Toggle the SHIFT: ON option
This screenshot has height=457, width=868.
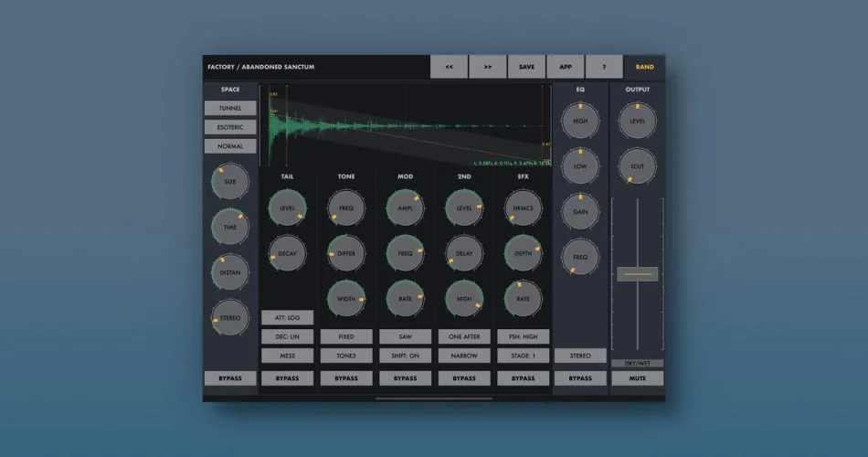coord(405,356)
